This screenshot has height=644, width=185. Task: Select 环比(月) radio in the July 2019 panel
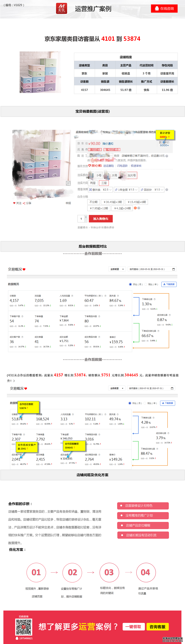pyautogui.click(x=130, y=403)
